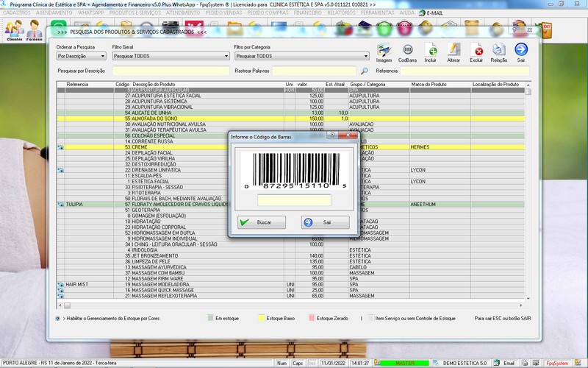The height and width of the screenshot is (368, 588).
Task: Click Sair button in barcode dialog
Action: [325, 222]
